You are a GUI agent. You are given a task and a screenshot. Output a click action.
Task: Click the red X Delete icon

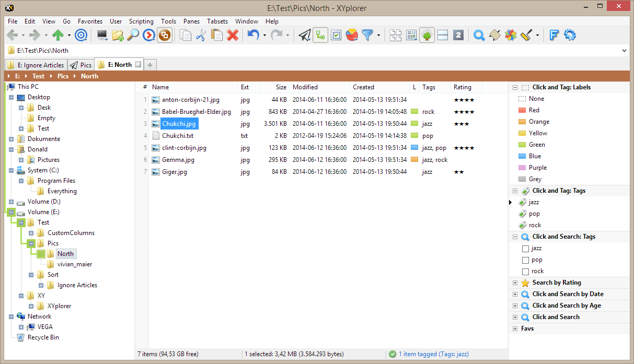[233, 35]
